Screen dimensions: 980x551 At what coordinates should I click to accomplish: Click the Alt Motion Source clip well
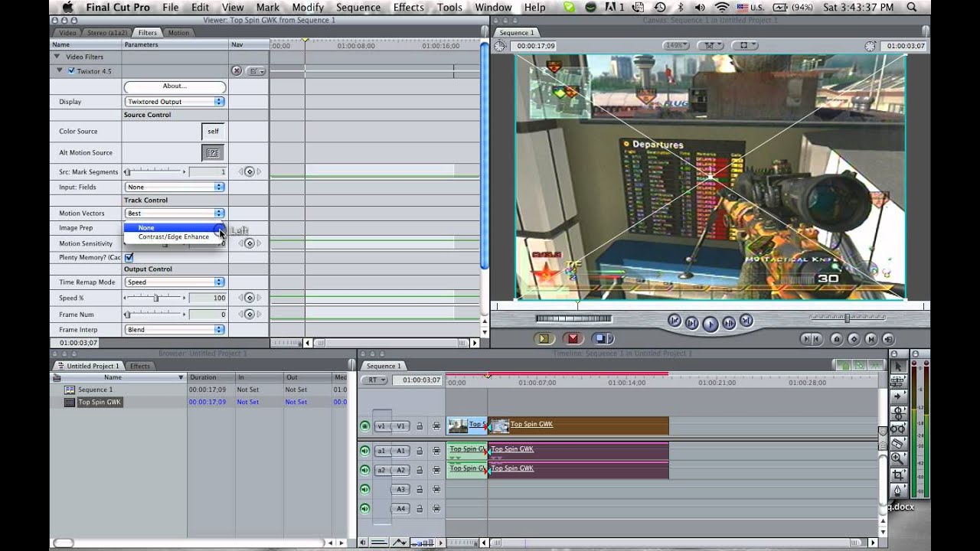click(213, 153)
